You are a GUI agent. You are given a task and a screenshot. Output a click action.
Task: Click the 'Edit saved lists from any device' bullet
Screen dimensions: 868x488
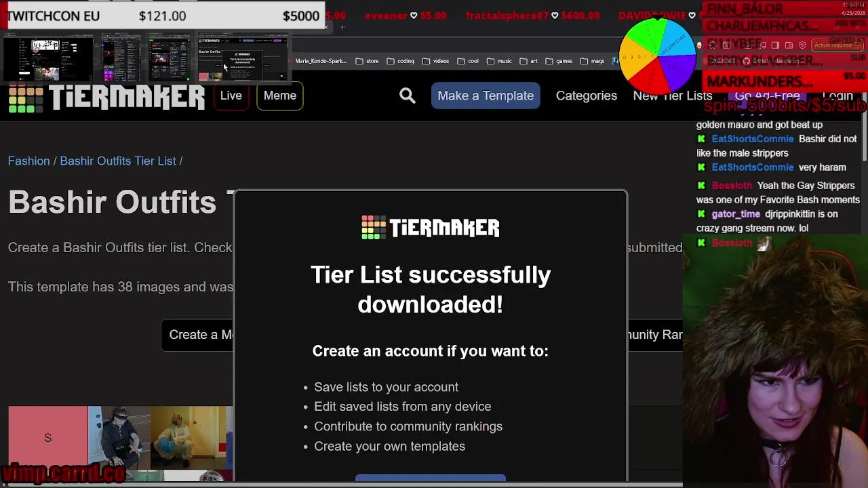(x=402, y=407)
